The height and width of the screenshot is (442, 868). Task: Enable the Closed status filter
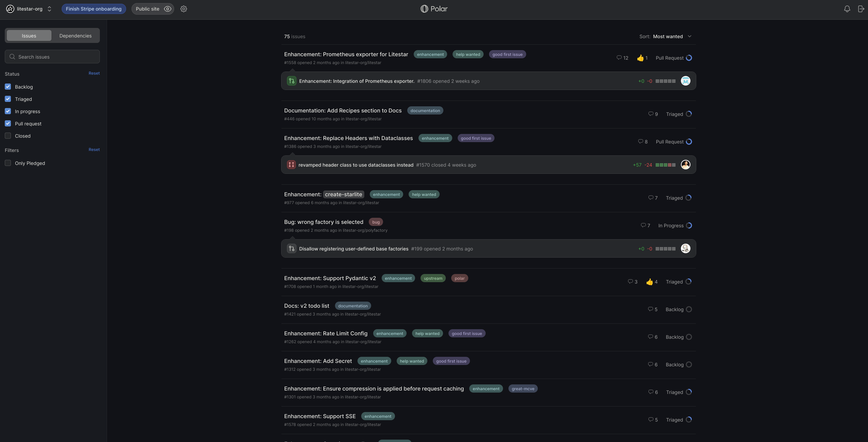(x=8, y=135)
